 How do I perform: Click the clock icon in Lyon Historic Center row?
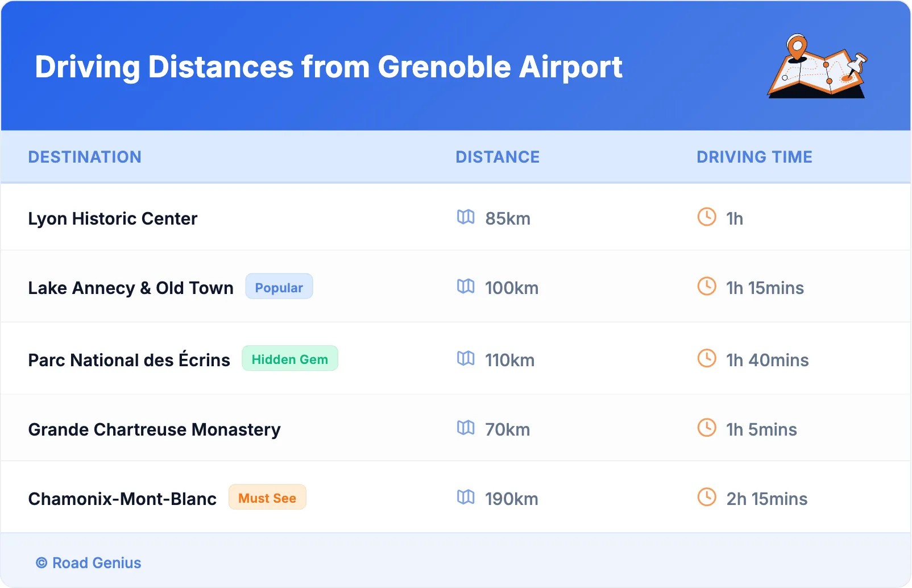click(x=707, y=217)
